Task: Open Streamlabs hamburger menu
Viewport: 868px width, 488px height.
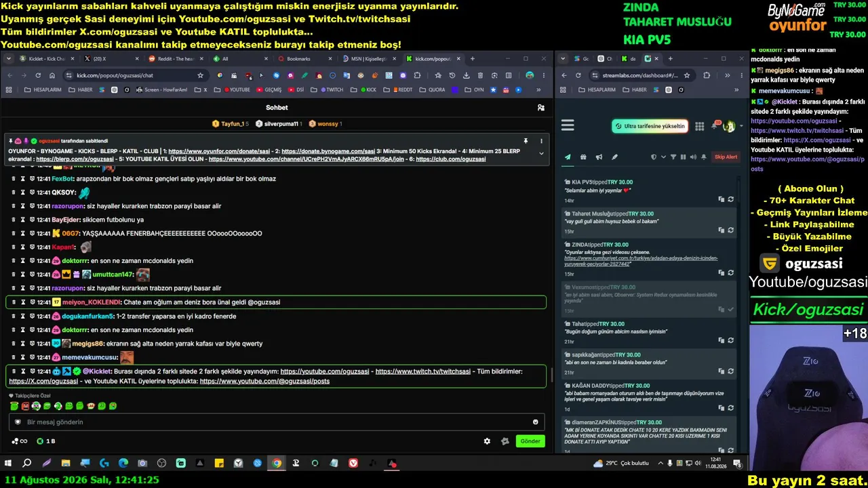Action: [568, 125]
